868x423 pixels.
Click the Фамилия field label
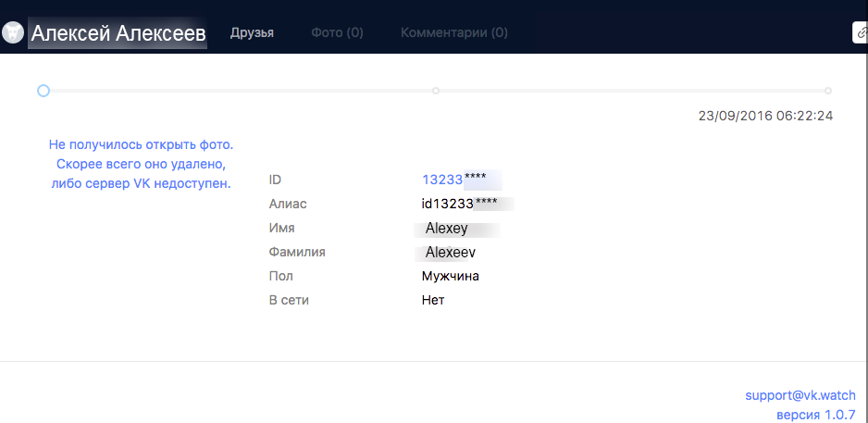coord(297,253)
